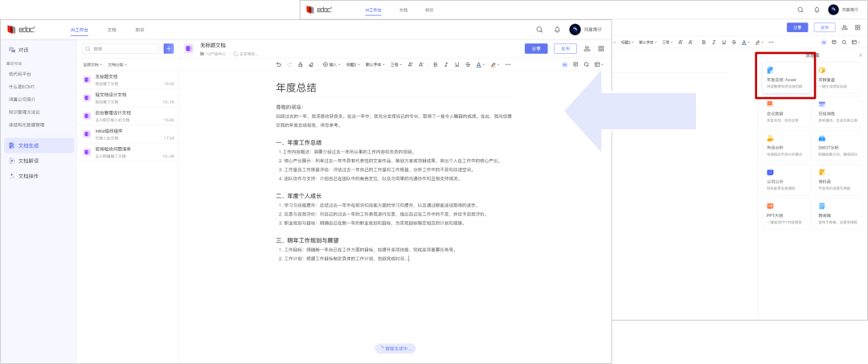The height and width of the screenshot is (364, 868).
Task: Select 项目复盘 template card in back window
Action: pos(837,77)
